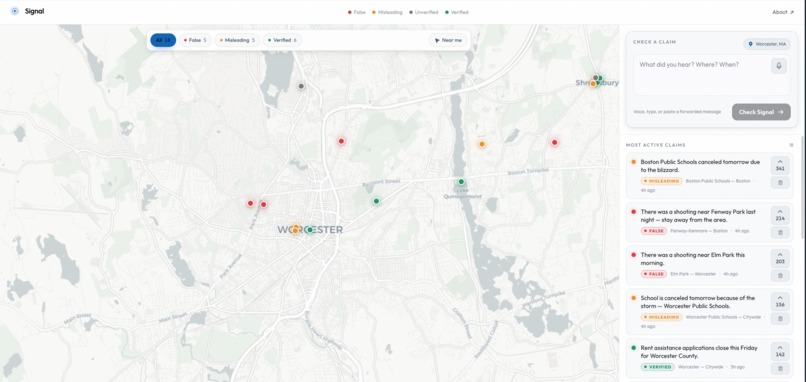Click VERIFIED badge on rent assistance claim
This screenshot has width=806, height=382.
coord(657,367)
